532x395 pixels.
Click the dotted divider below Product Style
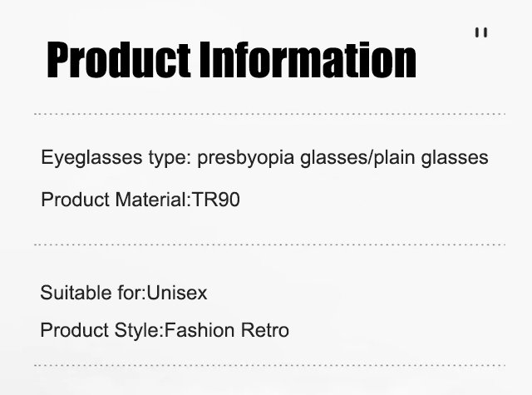[x=269, y=365]
